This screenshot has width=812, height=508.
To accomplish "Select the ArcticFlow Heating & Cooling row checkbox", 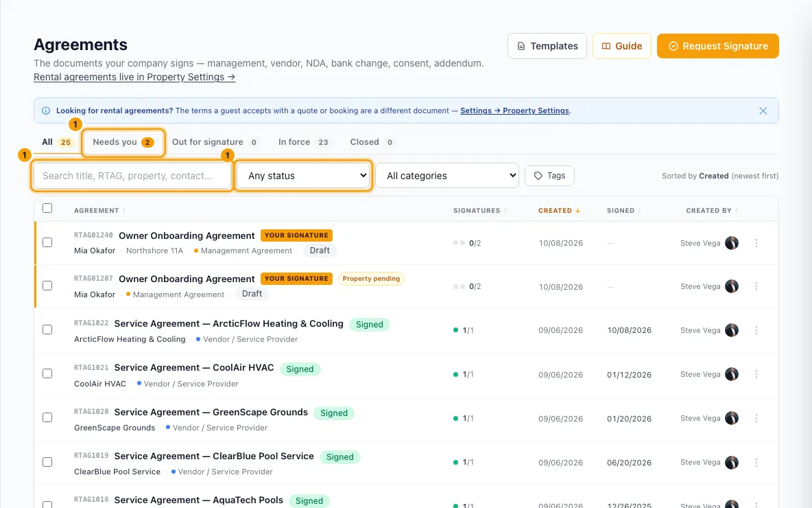I will point(47,330).
